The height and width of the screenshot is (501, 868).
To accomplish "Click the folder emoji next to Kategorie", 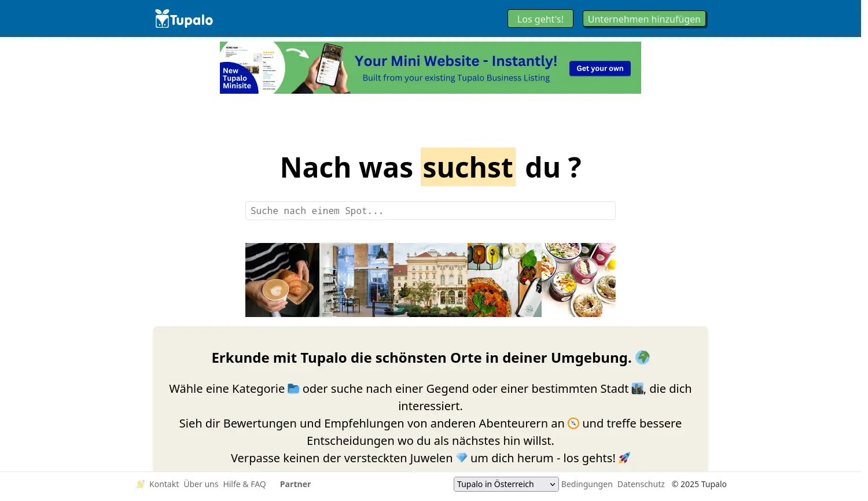I will point(293,389).
